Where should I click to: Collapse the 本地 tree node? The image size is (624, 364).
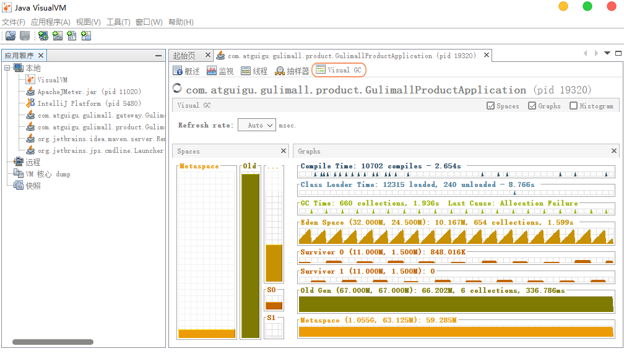tap(7, 68)
